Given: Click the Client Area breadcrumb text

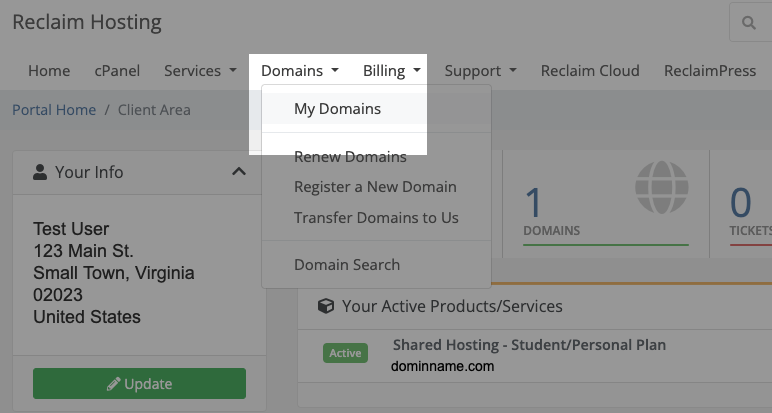Looking at the screenshot, I should coord(154,110).
